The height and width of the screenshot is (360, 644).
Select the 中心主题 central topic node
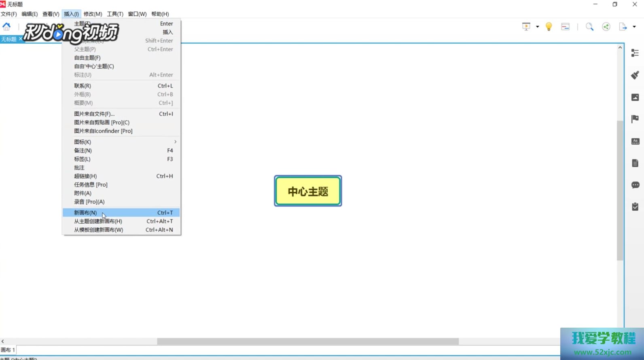(x=308, y=191)
